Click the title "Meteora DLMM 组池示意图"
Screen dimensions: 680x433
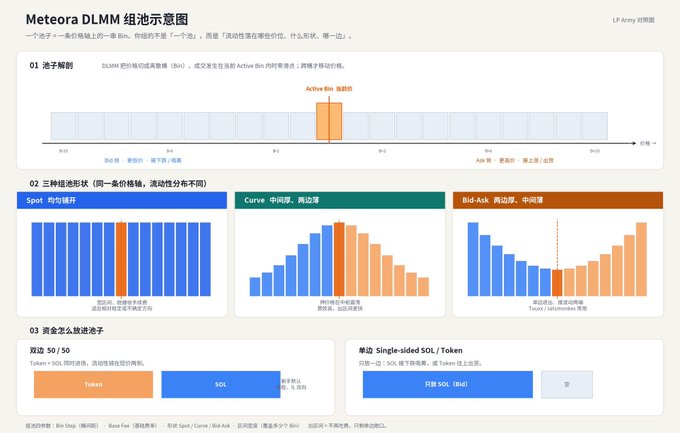tap(107, 19)
